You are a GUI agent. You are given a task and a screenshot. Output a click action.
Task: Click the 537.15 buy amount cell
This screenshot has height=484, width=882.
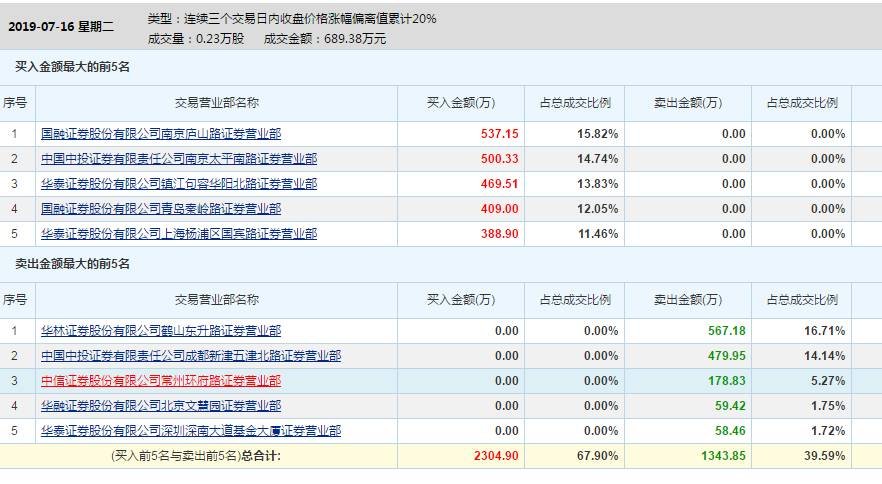click(499, 133)
